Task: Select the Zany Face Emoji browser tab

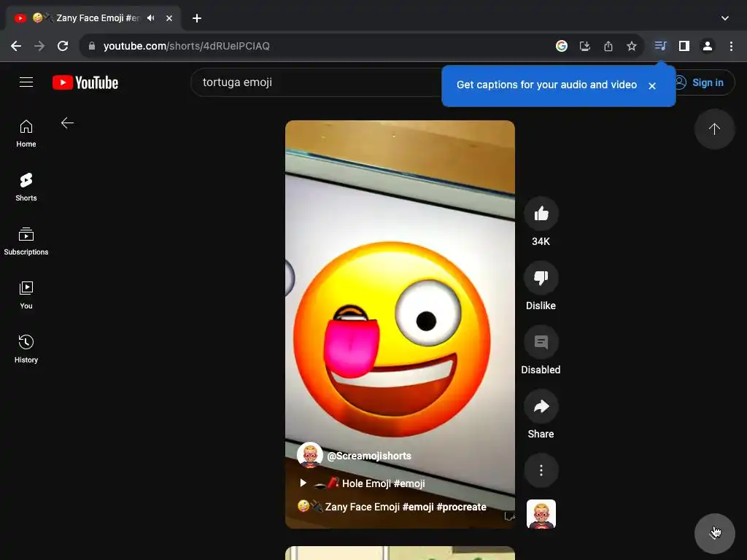Action: point(93,18)
